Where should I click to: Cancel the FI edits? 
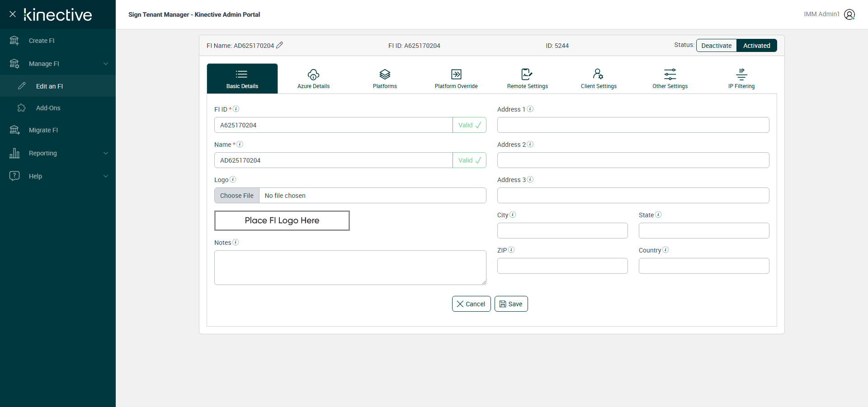[472, 304]
